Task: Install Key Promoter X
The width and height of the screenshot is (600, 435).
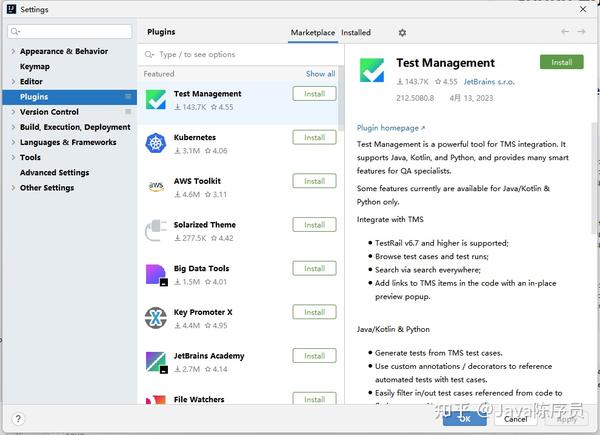Action: 315,312
